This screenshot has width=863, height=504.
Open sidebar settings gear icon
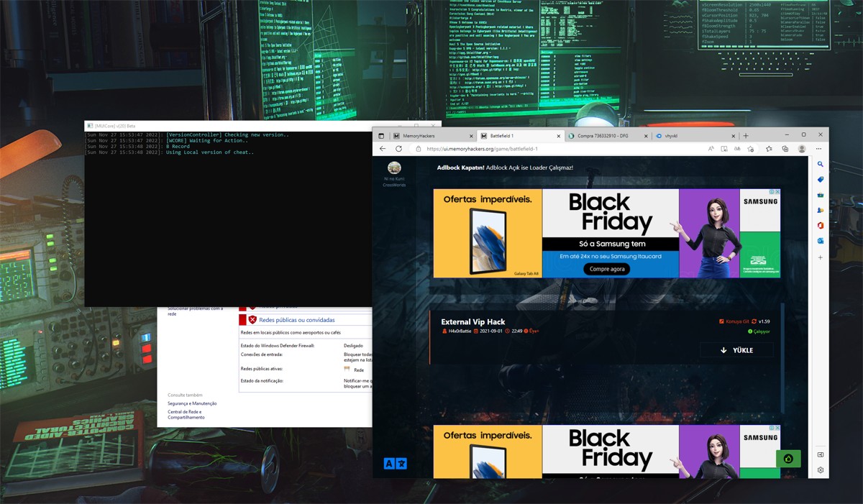[x=821, y=471]
